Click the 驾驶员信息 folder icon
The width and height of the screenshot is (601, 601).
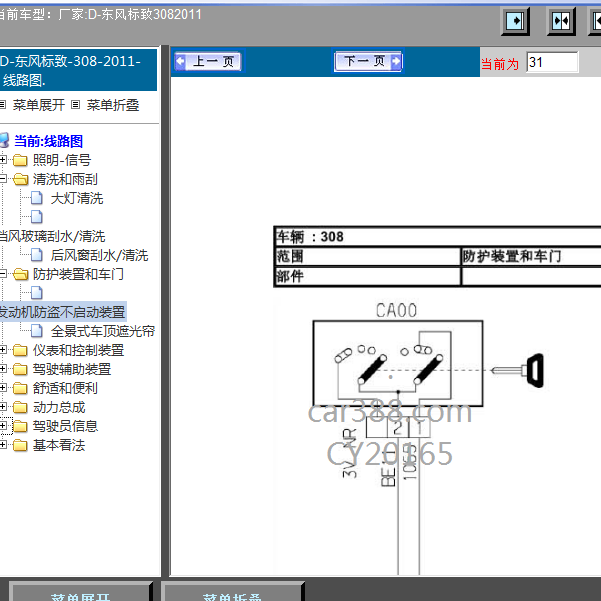(x=20, y=426)
